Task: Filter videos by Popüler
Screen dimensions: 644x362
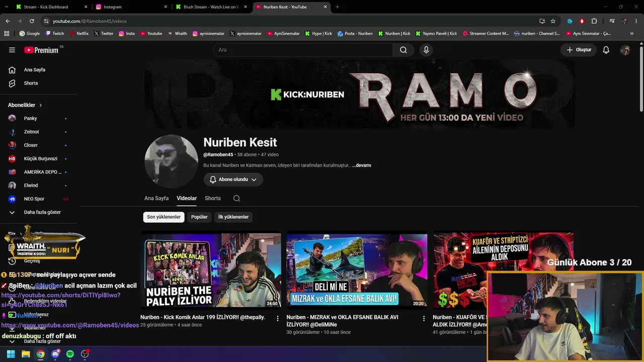Action: click(x=199, y=217)
